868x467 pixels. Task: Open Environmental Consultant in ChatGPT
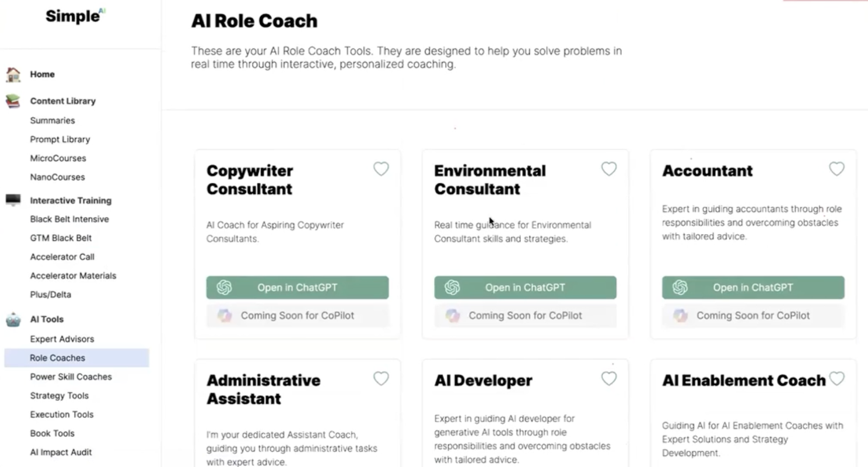pos(525,287)
